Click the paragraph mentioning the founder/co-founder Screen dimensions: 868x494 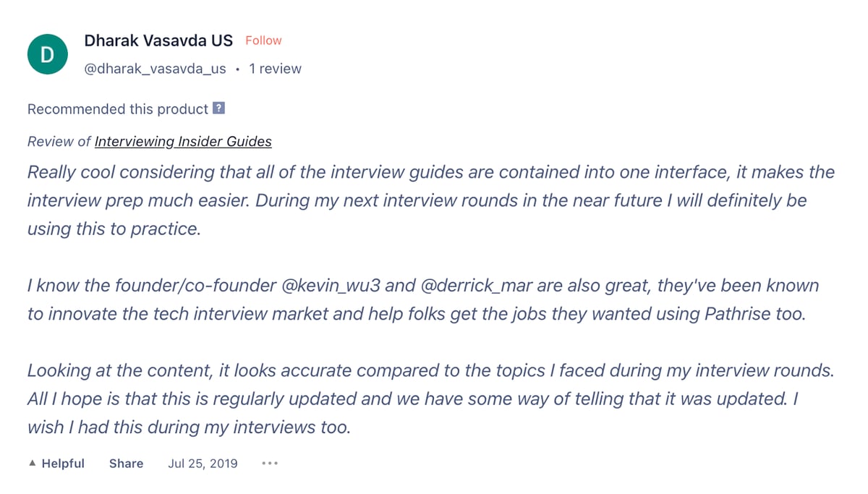(423, 299)
